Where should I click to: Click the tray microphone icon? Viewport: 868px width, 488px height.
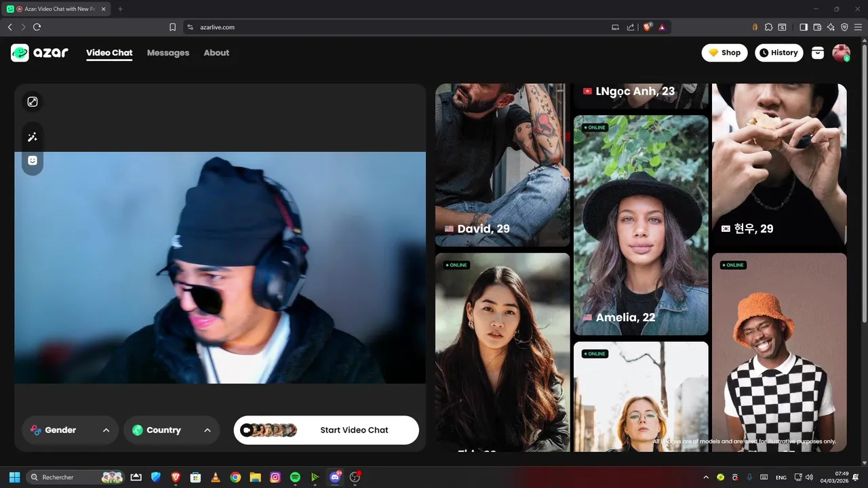(749, 477)
